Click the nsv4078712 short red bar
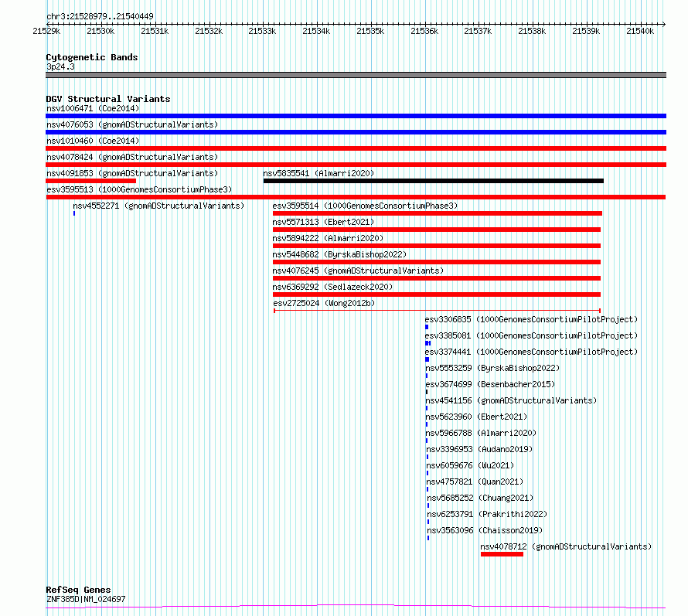688x616 pixels. (x=502, y=554)
